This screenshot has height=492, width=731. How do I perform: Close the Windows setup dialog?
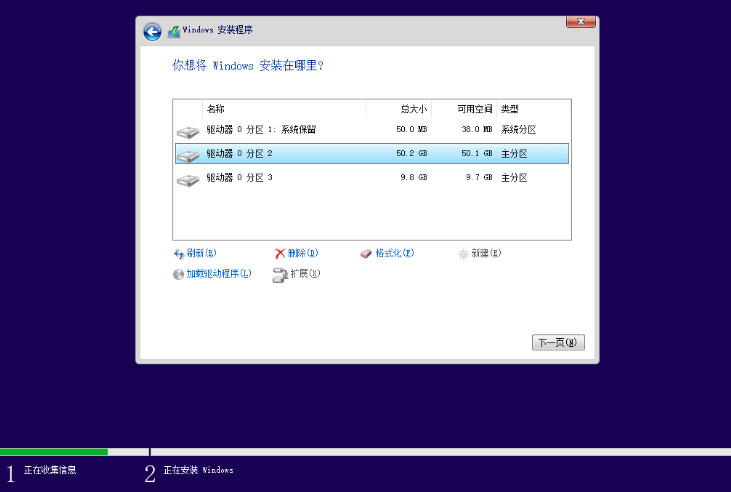pos(581,21)
